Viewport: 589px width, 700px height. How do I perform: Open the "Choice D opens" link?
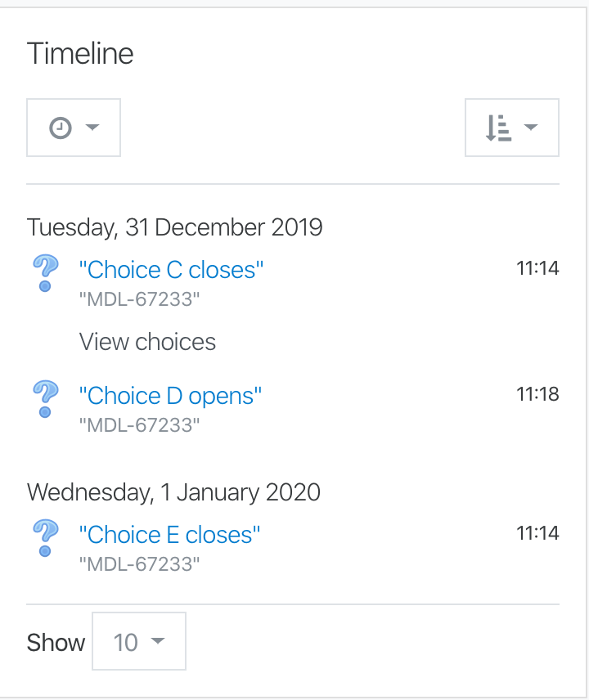(x=170, y=396)
